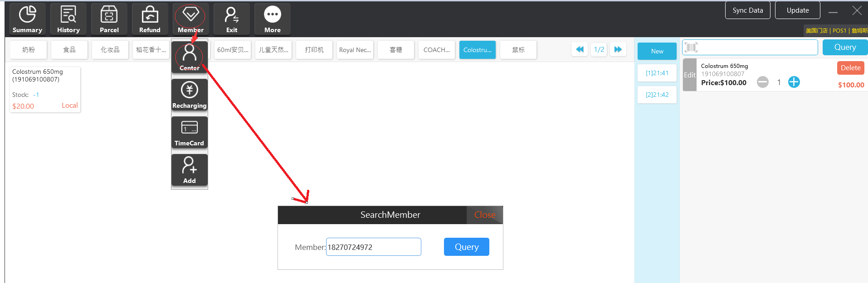Viewport: 868px width, 283px height.
Task: Go to previous category page
Action: click(580, 49)
